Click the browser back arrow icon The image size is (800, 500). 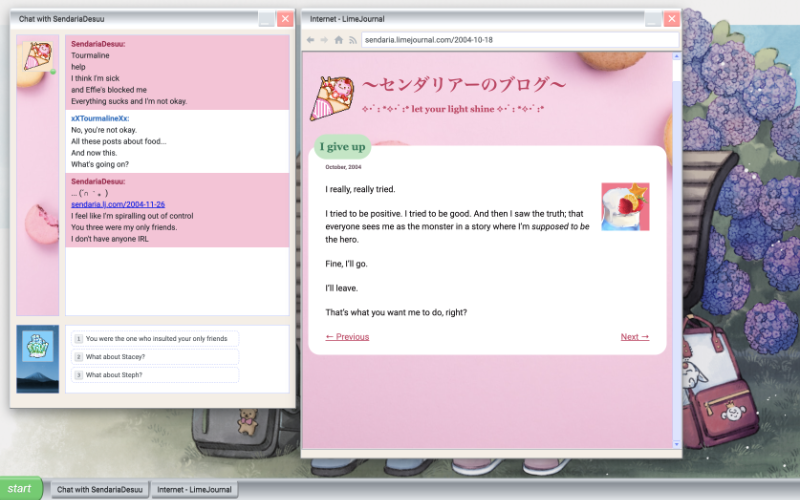(310, 40)
